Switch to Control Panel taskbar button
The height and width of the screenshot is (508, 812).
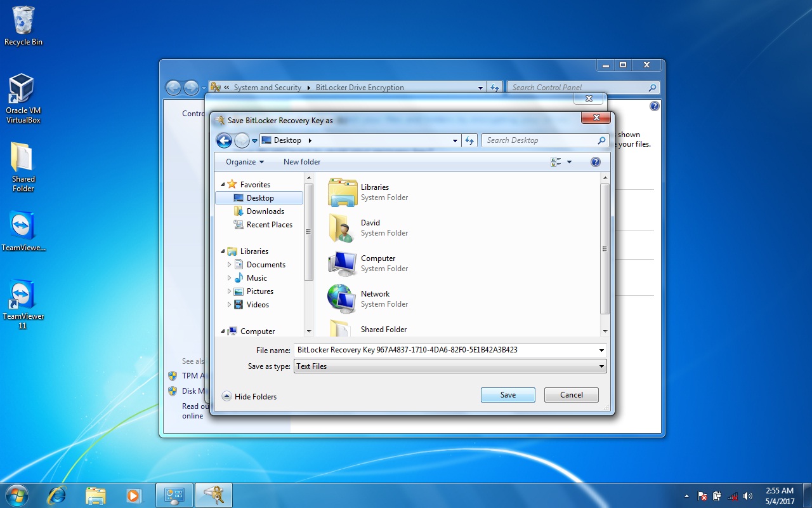[174, 495]
